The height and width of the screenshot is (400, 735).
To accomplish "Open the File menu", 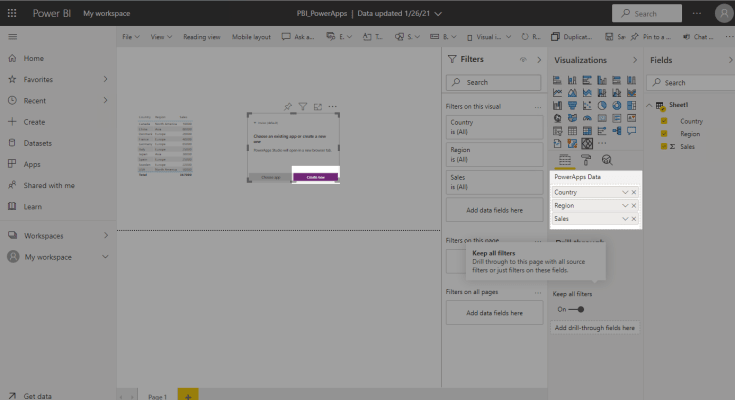I will coord(131,37).
